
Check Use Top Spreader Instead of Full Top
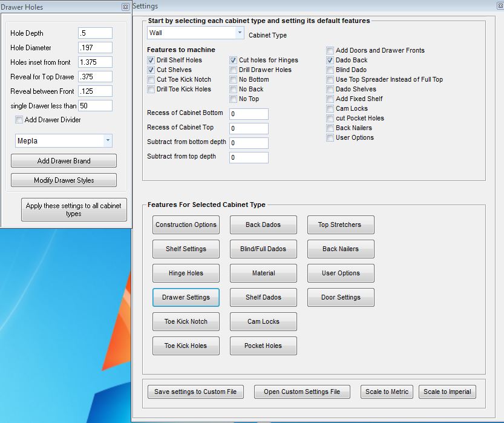tap(330, 79)
